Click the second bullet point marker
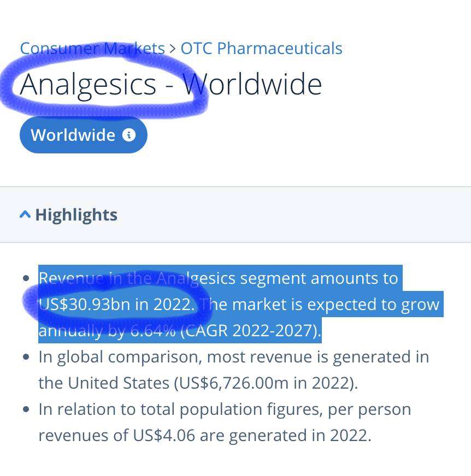Viewport: 471px width, 476px height. (26, 357)
